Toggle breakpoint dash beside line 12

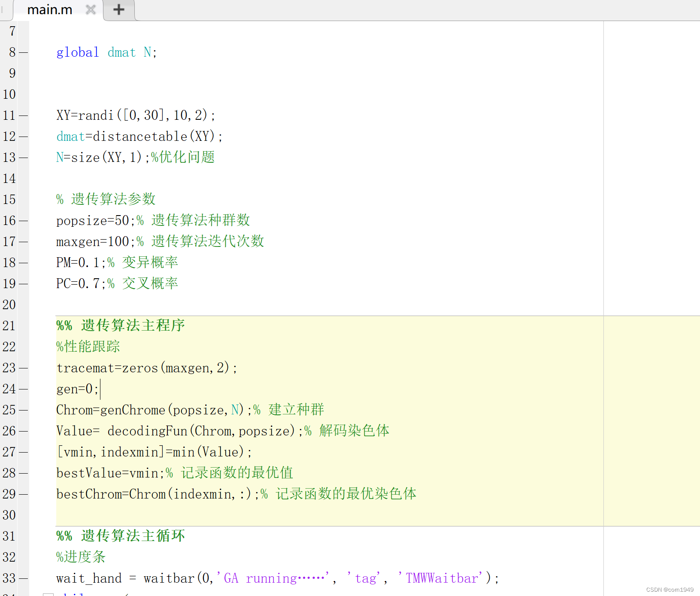[x=23, y=137]
